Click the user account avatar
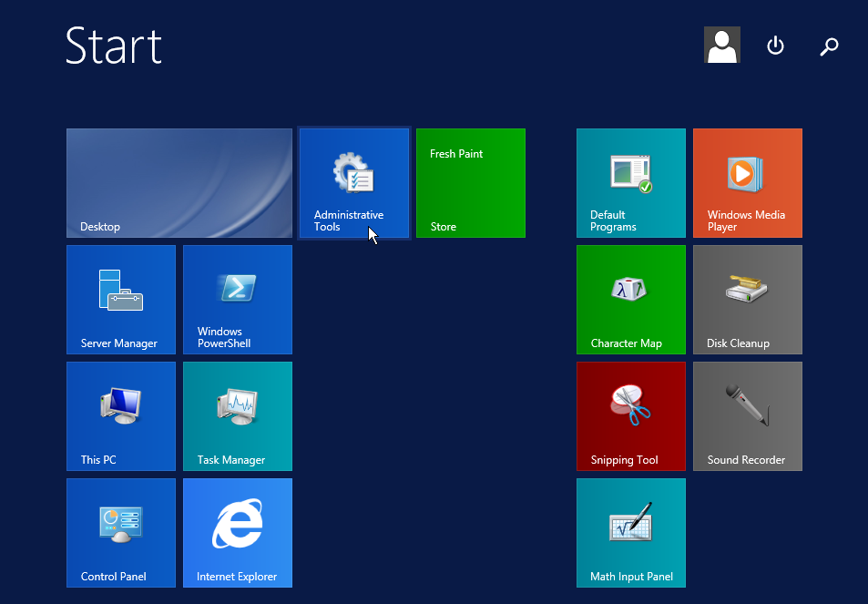This screenshot has height=604, width=868. 721,45
